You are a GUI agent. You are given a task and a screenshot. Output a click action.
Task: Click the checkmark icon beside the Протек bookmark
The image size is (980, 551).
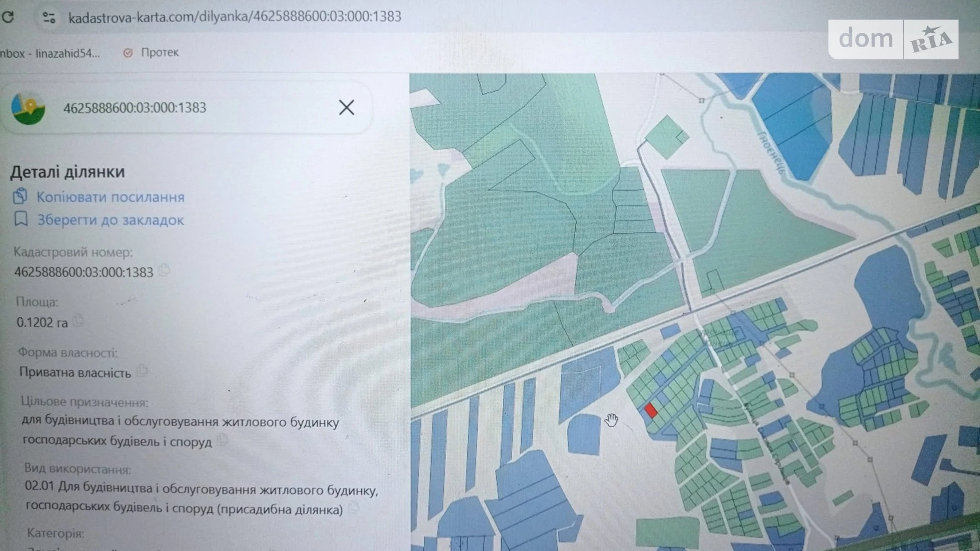click(x=128, y=52)
